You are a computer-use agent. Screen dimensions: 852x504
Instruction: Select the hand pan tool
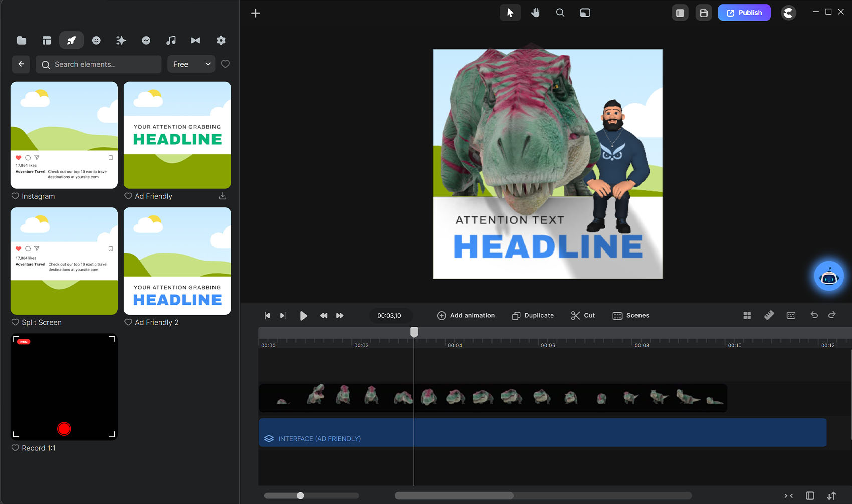[x=535, y=13]
